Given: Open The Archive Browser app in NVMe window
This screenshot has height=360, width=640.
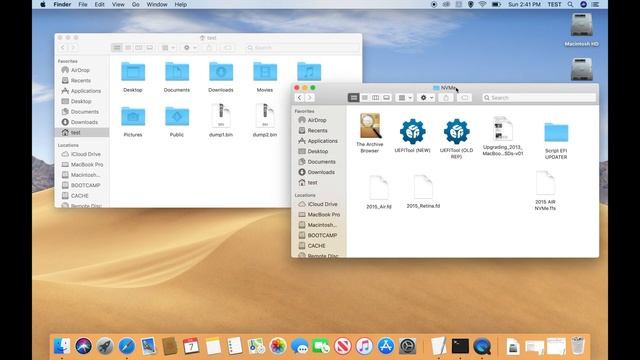Looking at the screenshot, I should click(370, 126).
